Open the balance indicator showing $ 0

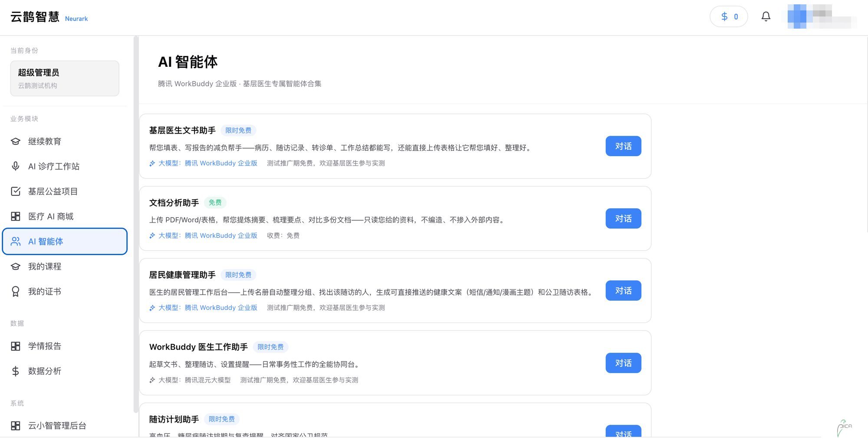tap(729, 16)
